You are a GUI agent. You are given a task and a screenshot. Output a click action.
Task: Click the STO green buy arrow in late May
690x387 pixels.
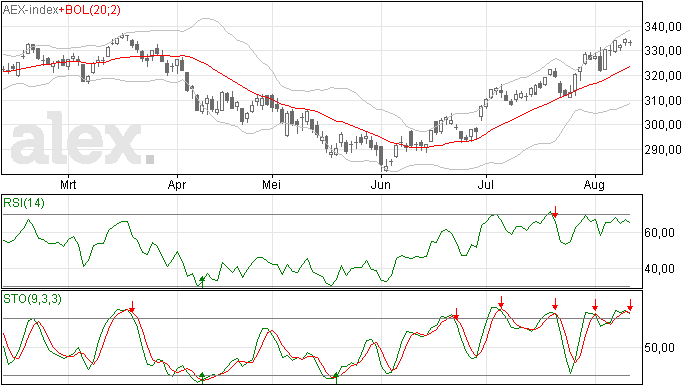point(336,378)
